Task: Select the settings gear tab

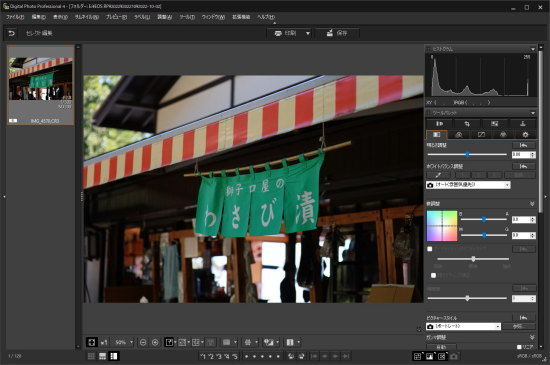Action: click(x=525, y=135)
